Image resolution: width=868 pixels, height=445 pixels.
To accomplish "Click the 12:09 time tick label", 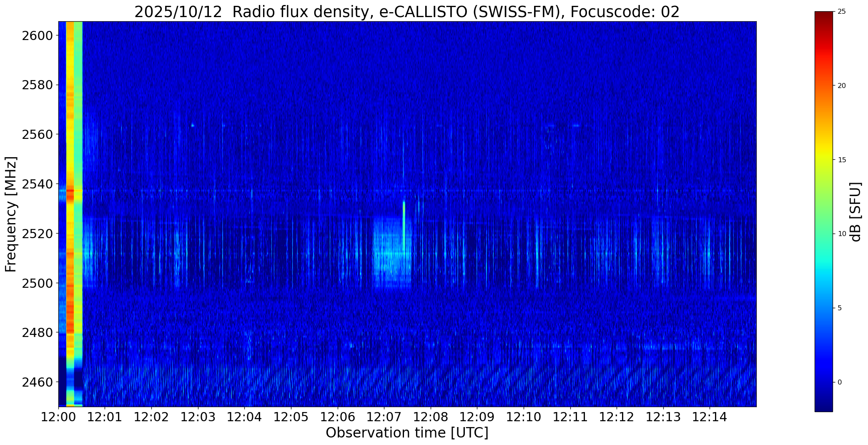I will [x=477, y=417].
